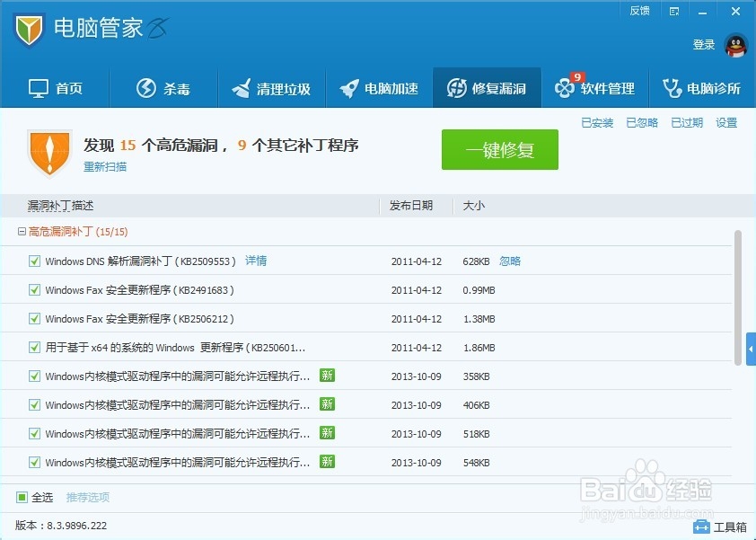Image resolution: width=756 pixels, height=540 pixels.
Task: Uncheck the 358KB kernel-mode patch checkbox
Action: pyautogui.click(x=34, y=376)
